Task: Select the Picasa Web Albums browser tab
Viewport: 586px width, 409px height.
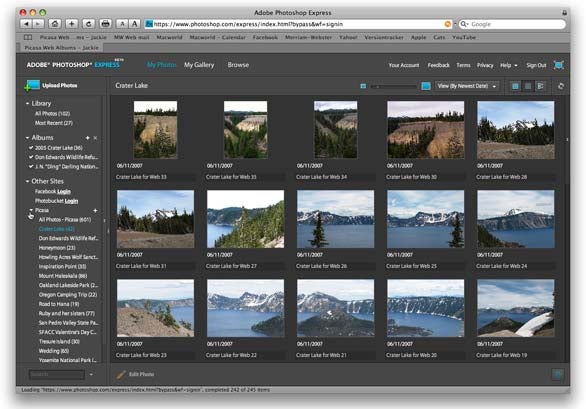Action: [x=62, y=48]
